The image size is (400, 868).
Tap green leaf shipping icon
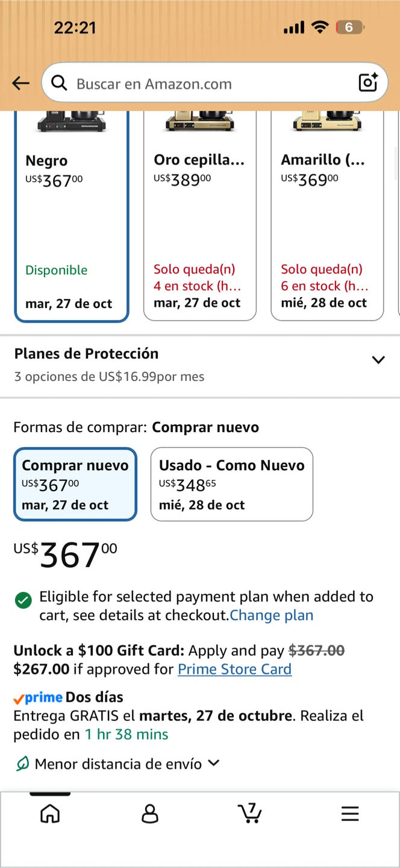[x=22, y=764]
